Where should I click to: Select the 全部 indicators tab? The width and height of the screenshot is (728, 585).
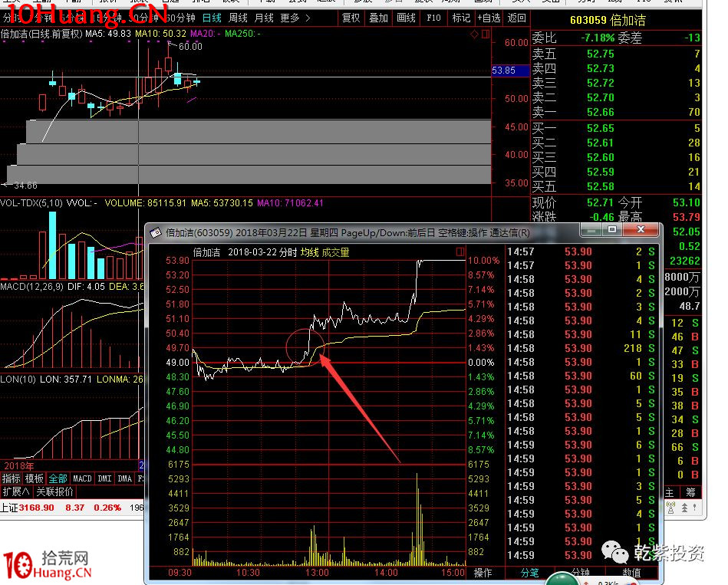coord(58,478)
